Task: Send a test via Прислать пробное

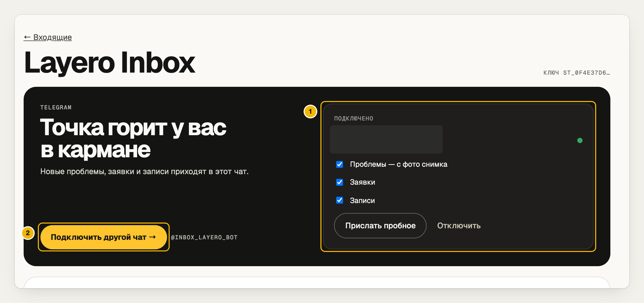Action: pos(380,226)
